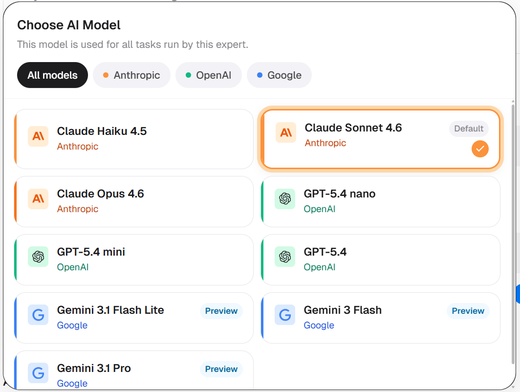Image resolution: width=520 pixels, height=392 pixels.
Task: Filter models by Google
Action: pyautogui.click(x=279, y=75)
